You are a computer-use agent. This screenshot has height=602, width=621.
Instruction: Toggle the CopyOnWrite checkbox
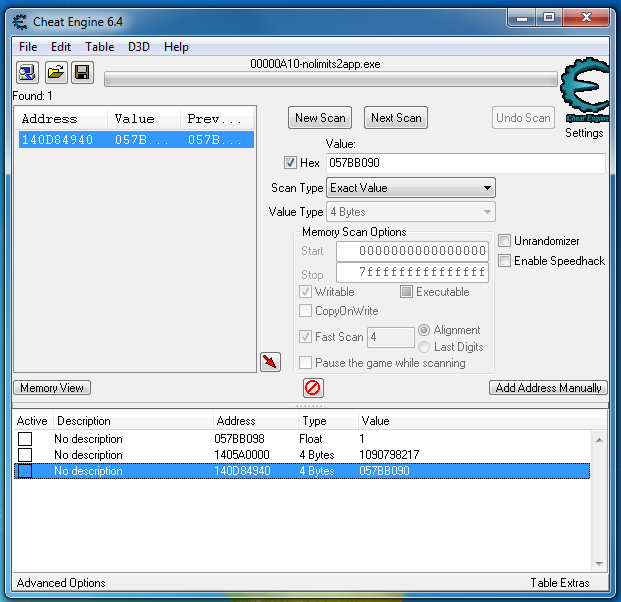[305, 311]
